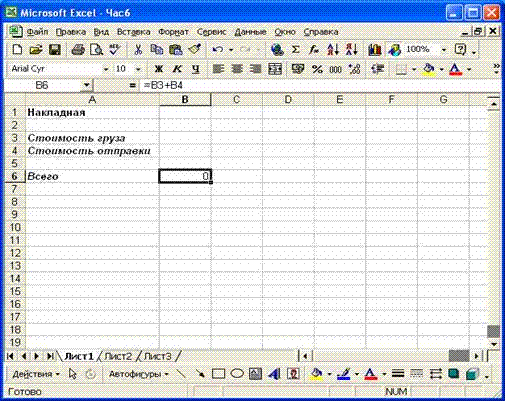Apply Currency style format

coord(298,69)
